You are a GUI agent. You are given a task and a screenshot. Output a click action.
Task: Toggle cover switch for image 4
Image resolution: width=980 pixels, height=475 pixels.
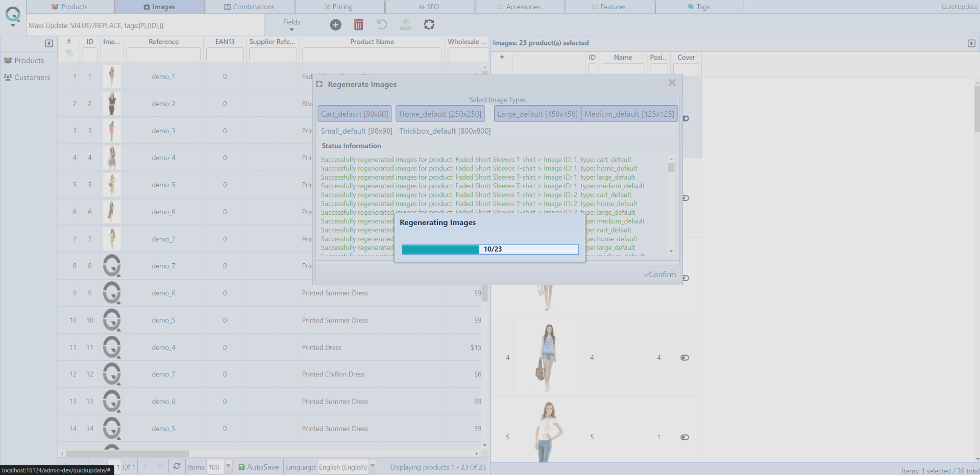(x=684, y=358)
